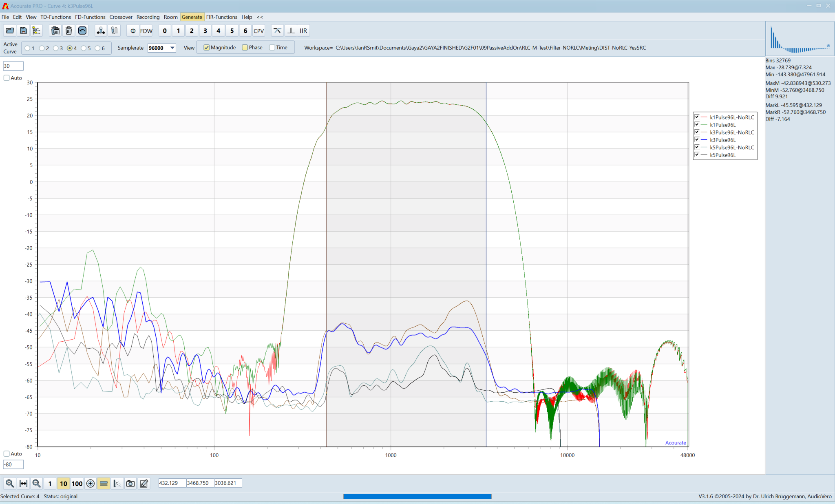The height and width of the screenshot is (504, 835).
Task: Set frequency axis start to 10
Action: click(x=64, y=483)
